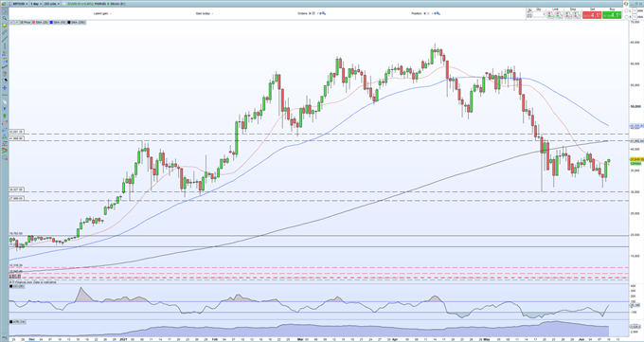644x342 pixels.
Task: Click the first Limit order icon
Action: click(x=551, y=15)
